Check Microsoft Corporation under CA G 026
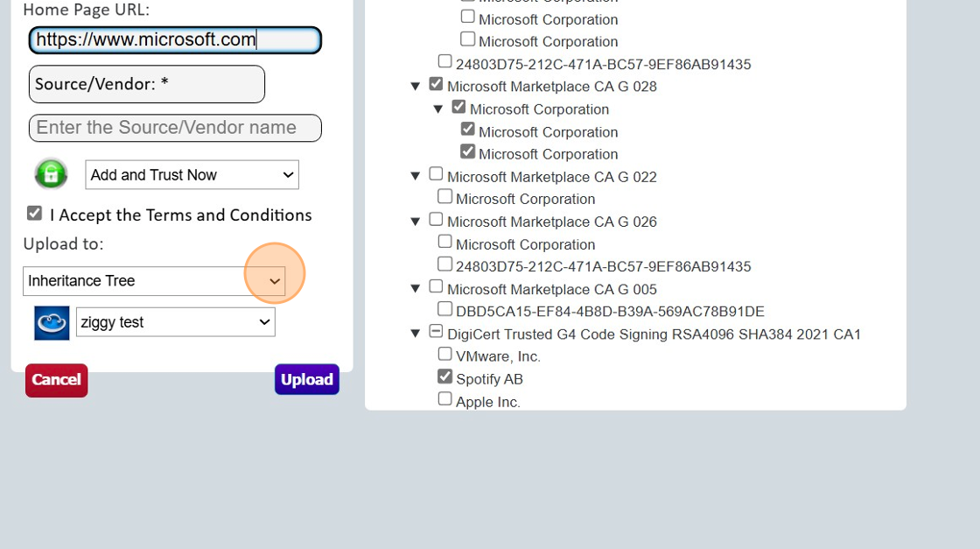The height and width of the screenshot is (549, 980). point(445,243)
